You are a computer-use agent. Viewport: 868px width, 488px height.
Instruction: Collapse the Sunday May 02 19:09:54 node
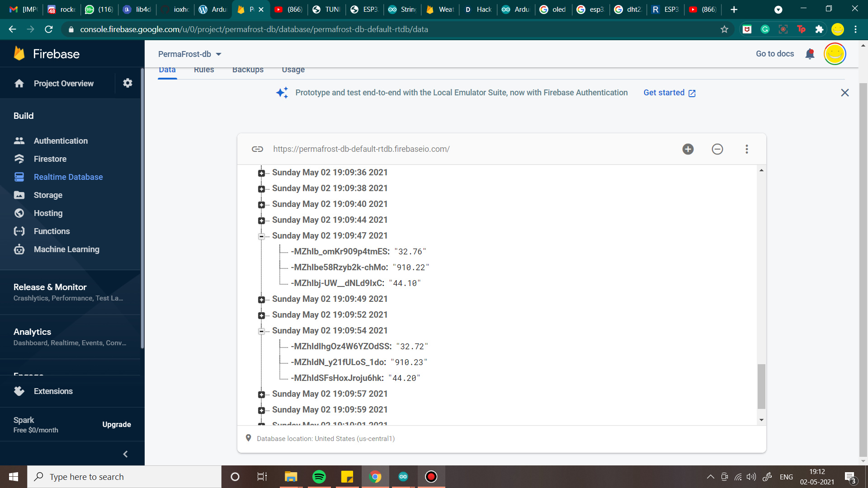[x=261, y=331]
